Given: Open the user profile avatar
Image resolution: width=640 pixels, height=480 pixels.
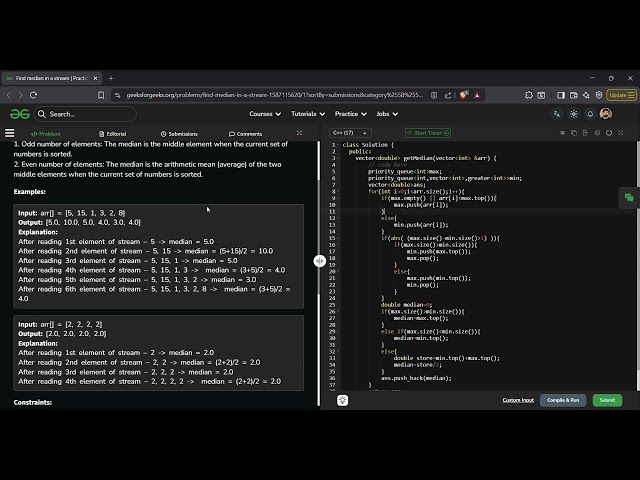Looking at the screenshot, I should 606,114.
